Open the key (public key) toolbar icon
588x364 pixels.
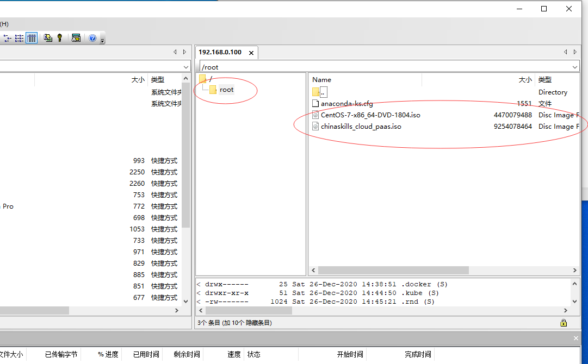tap(60, 38)
